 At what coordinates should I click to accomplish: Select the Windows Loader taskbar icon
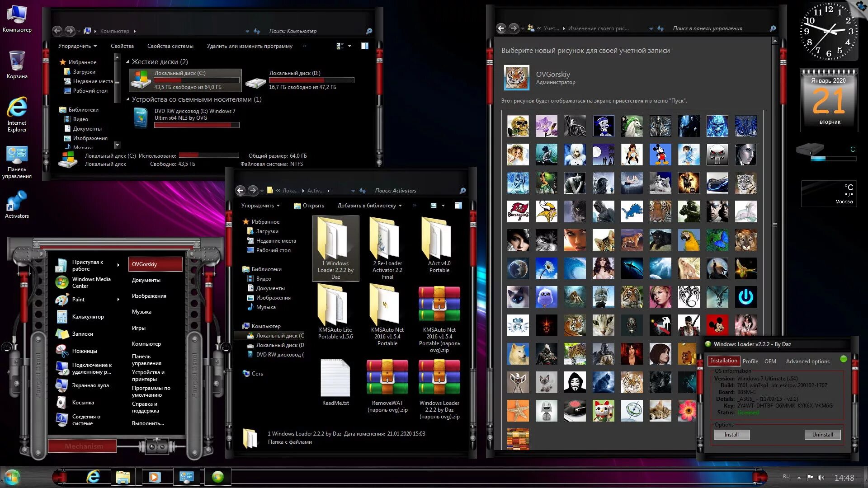tap(218, 477)
